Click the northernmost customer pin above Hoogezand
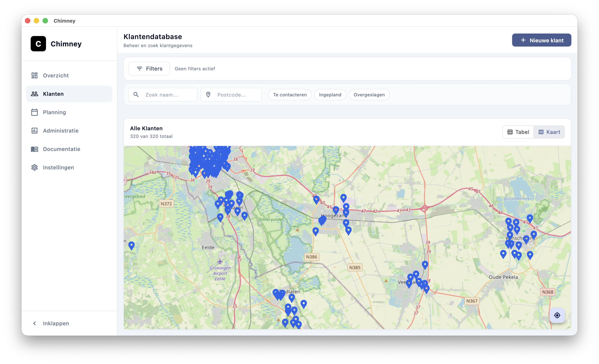 point(343,198)
